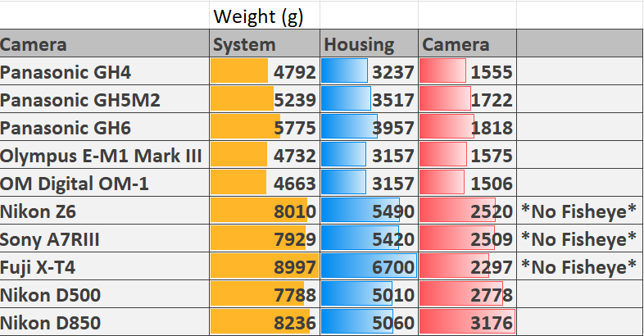Select Fuji X-T4 system weight 8997
Viewport: 644px width, 336px height.
265,266
